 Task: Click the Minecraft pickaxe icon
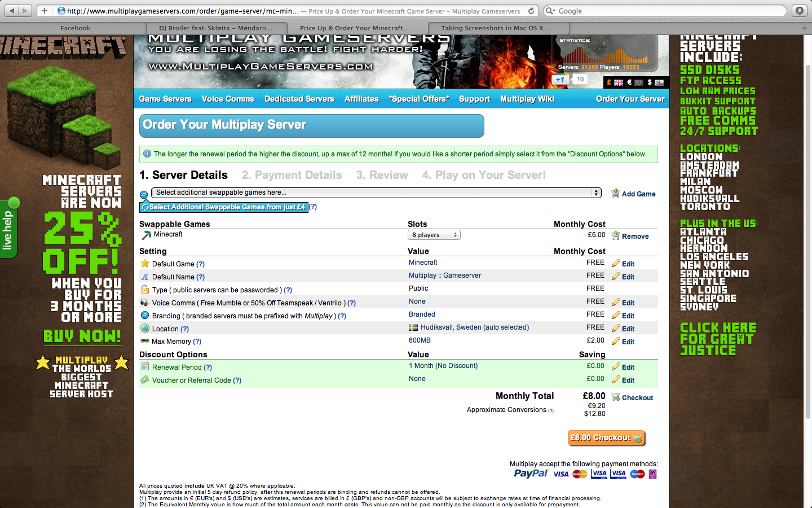click(x=147, y=235)
